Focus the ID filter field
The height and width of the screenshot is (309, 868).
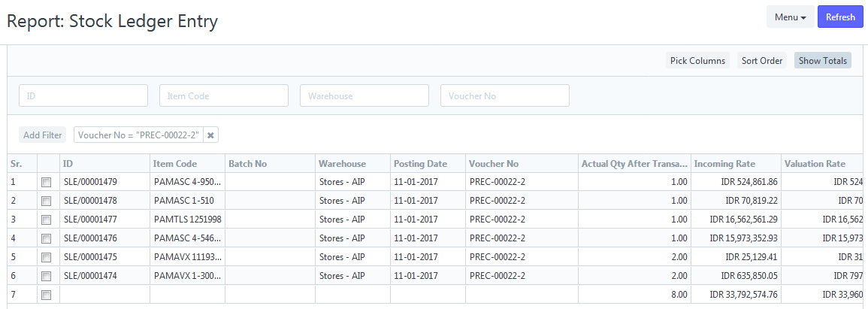tap(83, 95)
